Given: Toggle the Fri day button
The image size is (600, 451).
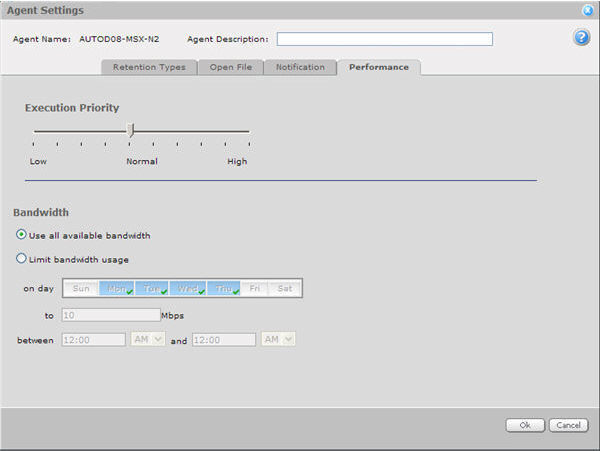Looking at the screenshot, I should coord(255,288).
